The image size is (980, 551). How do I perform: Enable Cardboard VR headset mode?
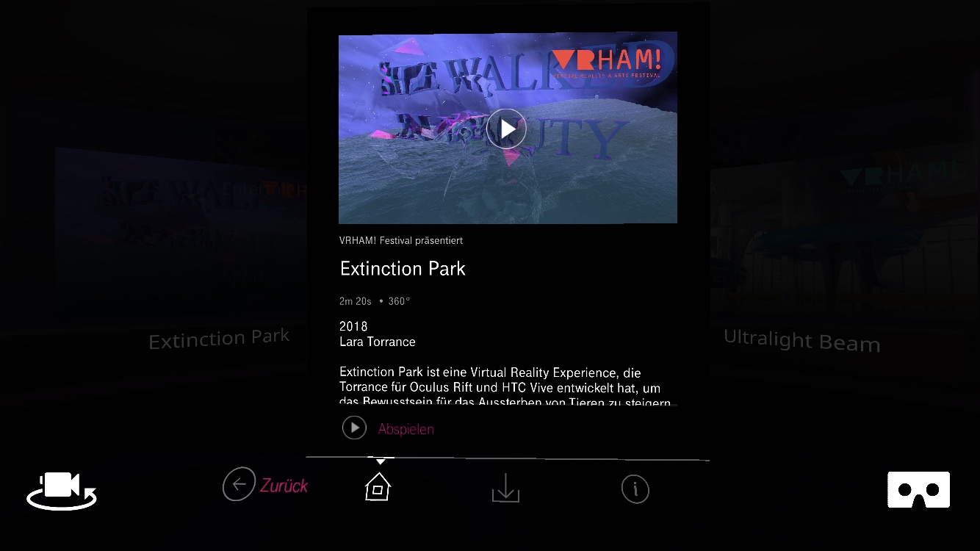tap(918, 490)
